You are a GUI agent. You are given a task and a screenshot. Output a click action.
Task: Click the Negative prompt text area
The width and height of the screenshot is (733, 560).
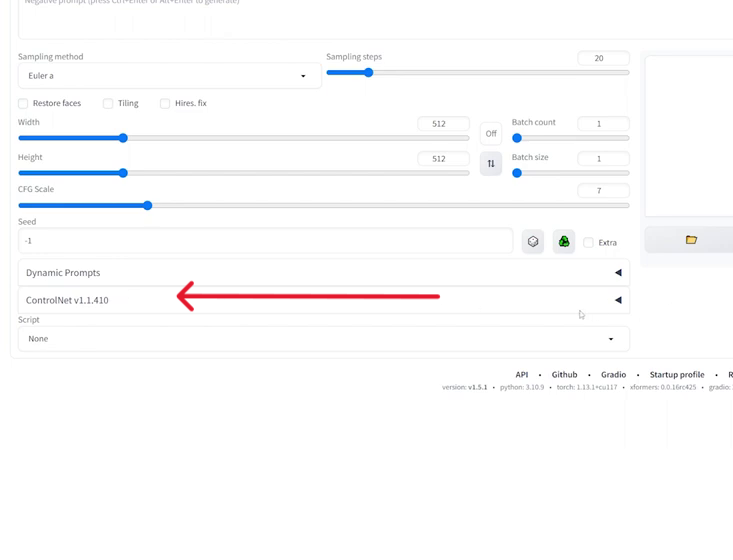coord(375,19)
